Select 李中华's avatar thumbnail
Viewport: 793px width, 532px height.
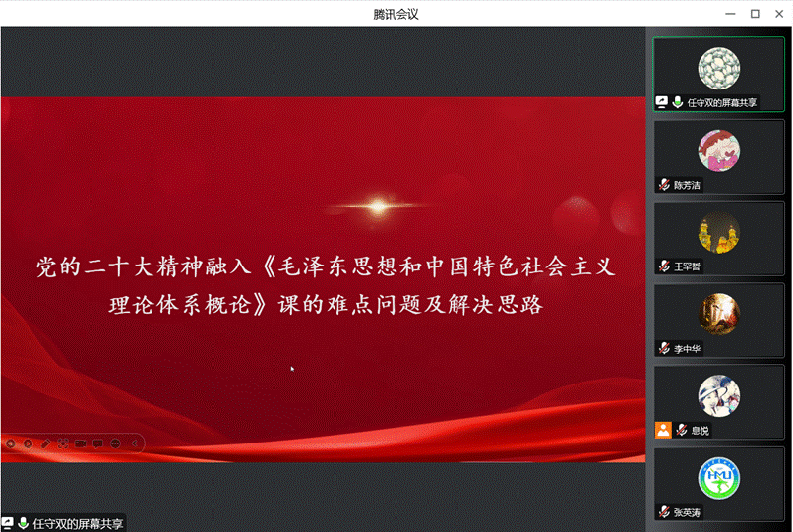click(718, 313)
